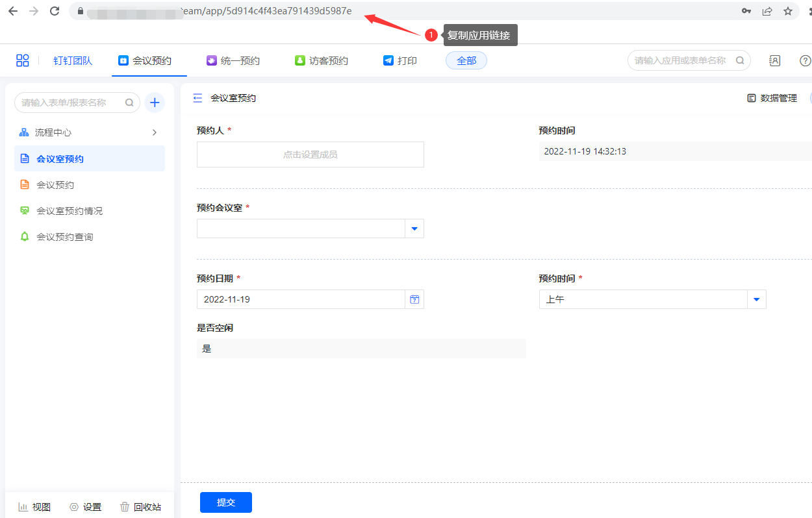Click the contacts icon in top bar
The image size is (812, 518).
[774, 60]
